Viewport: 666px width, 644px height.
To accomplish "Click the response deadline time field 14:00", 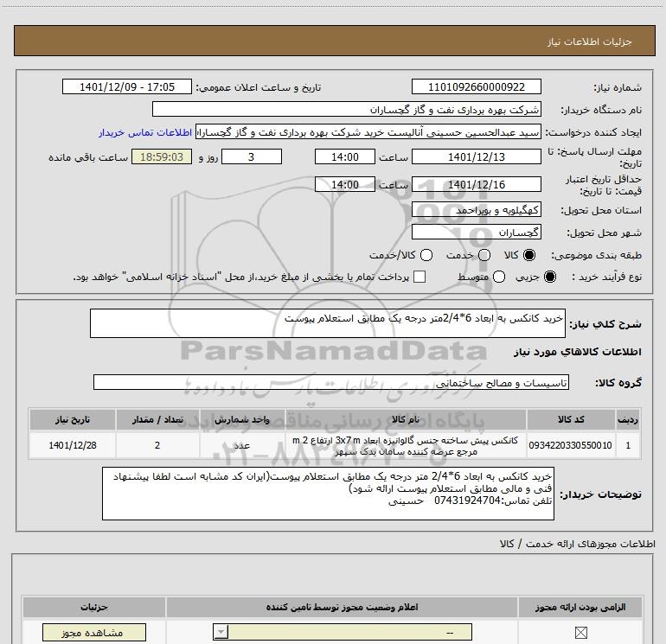I will point(345,157).
